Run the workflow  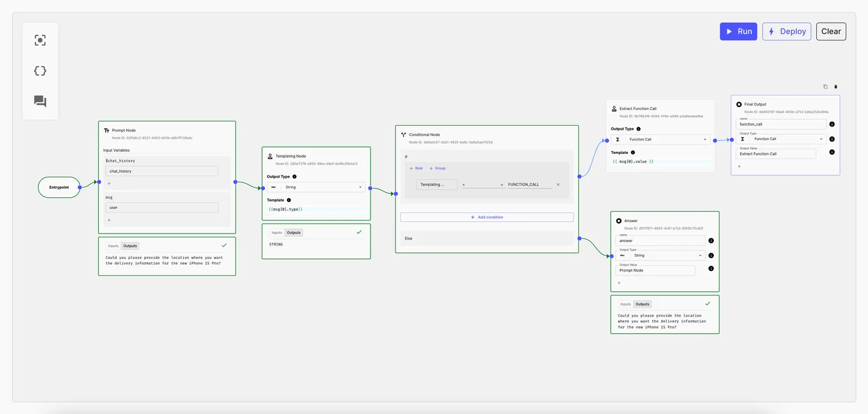pos(738,31)
